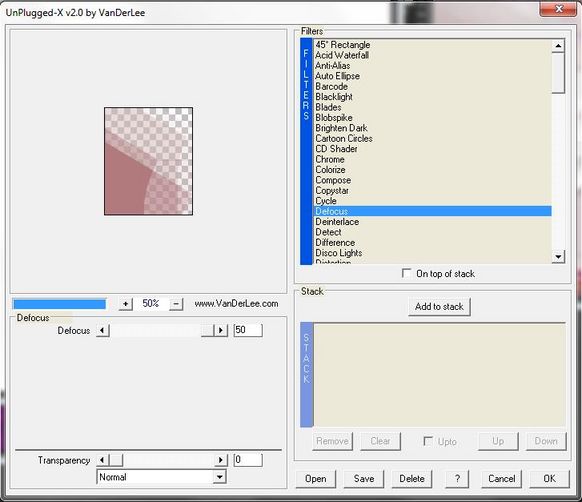Select the highlighted Defocus filter
582x502 pixels.
click(432, 211)
